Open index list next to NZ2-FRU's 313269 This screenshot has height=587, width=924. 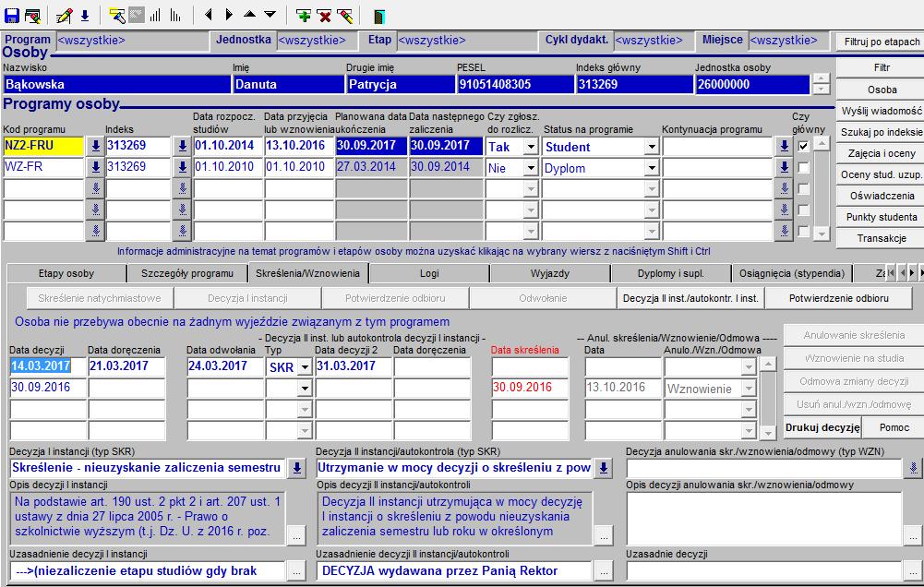coord(182,146)
